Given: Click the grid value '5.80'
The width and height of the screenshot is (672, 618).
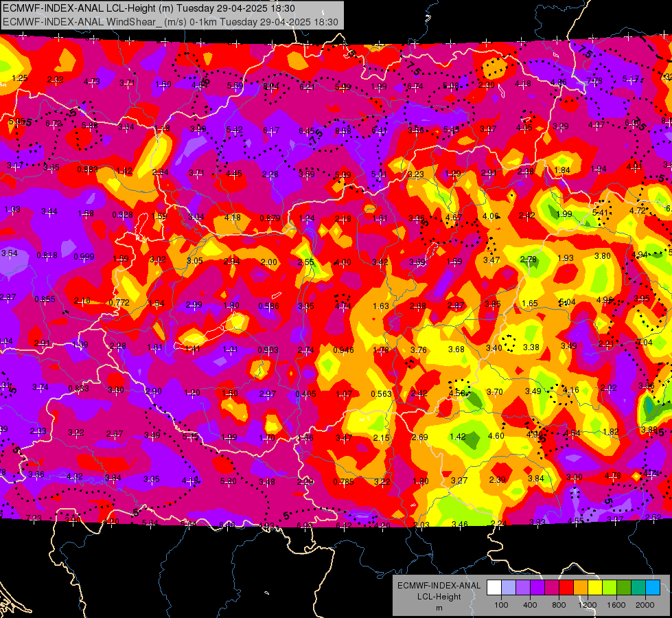Looking at the screenshot, I should click(229, 481).
